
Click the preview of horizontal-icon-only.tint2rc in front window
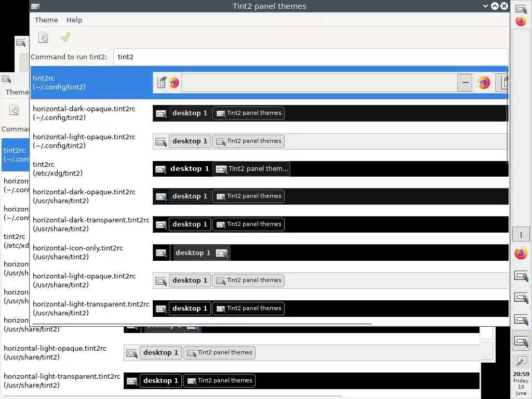point(330,252)
